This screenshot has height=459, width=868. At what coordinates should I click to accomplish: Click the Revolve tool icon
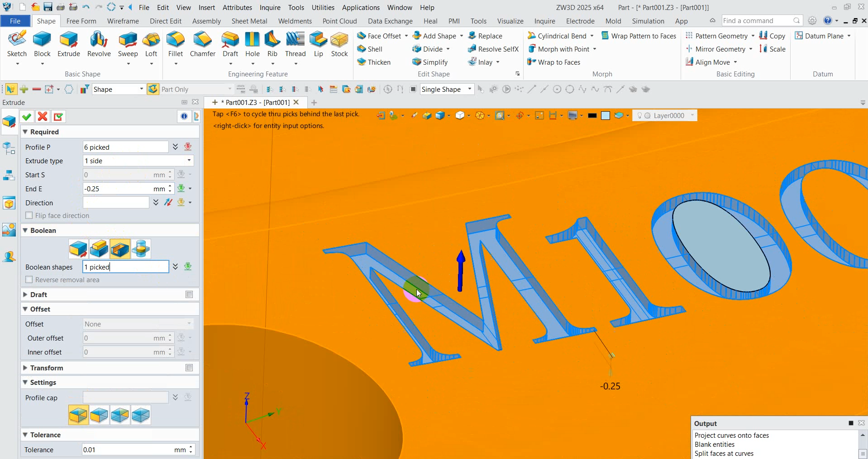tap(99, 45)
